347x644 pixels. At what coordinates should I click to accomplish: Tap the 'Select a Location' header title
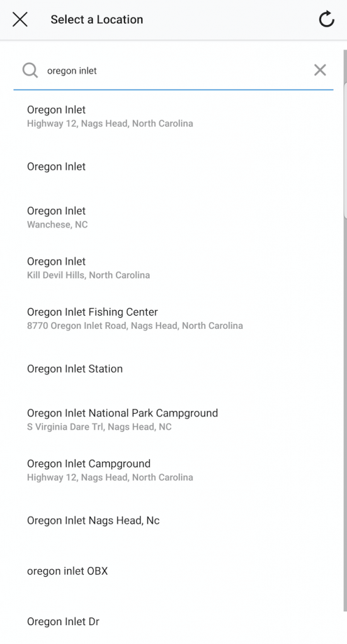coord(96,19)
